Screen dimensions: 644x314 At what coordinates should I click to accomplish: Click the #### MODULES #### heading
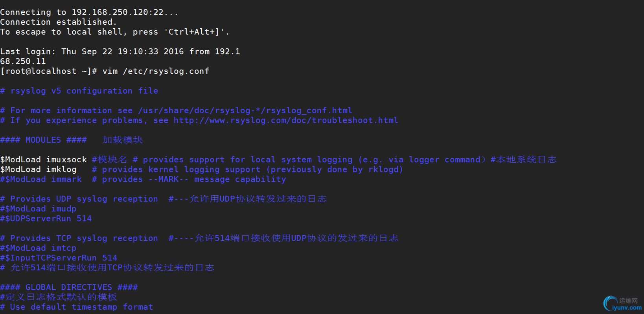[43, 140]
